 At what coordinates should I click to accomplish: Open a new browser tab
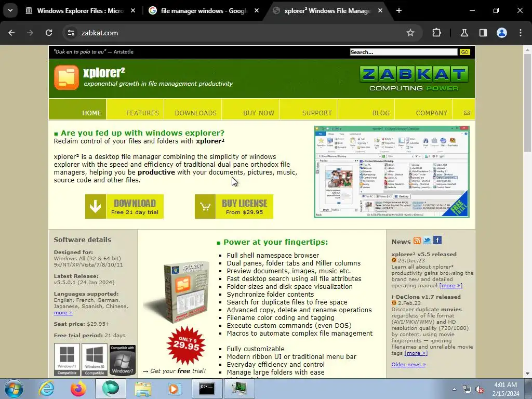[399, 10]
